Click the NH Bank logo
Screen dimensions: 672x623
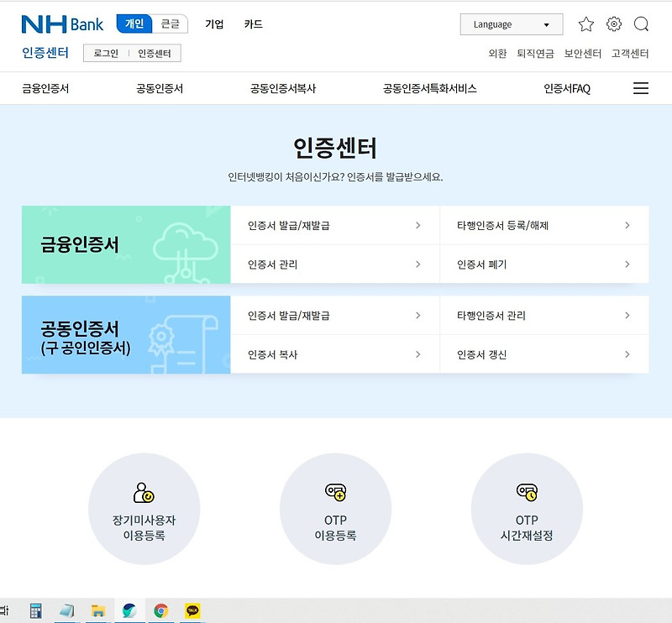pyautogui.click(x=62, y=24)
